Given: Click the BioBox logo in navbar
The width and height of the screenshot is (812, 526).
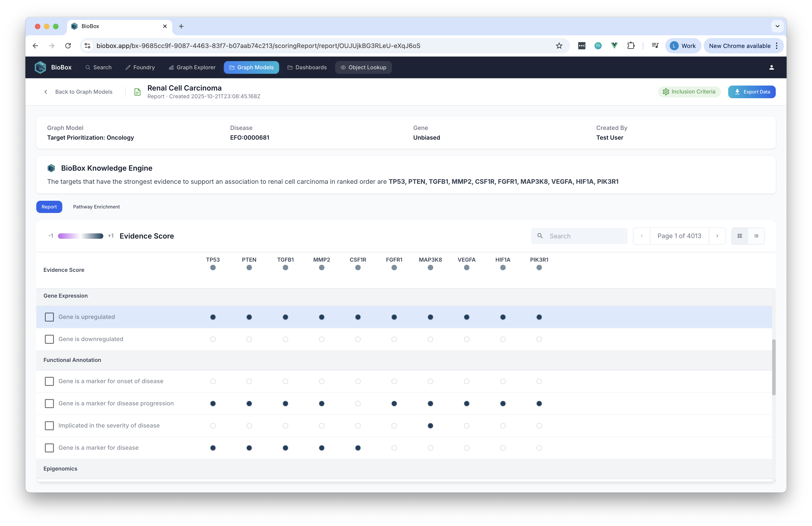Looking at the screenshot, I should (40, 67).
